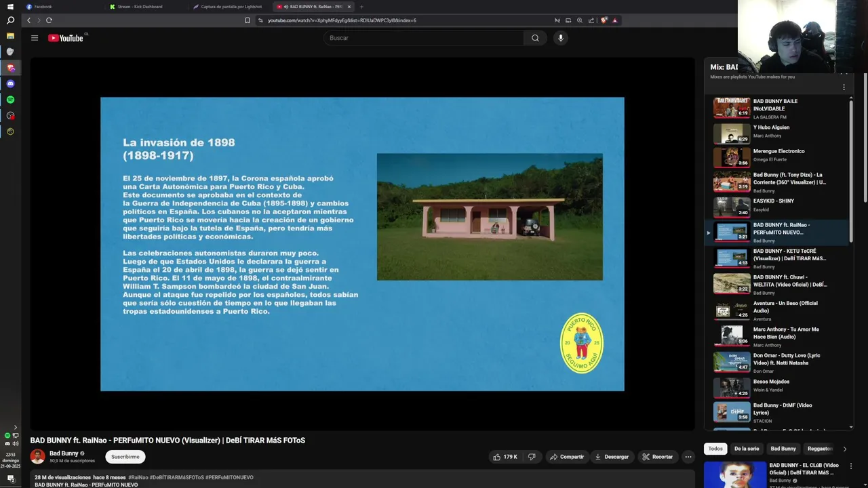Open File Explorer from the taskbar

click(x=10, y=35)
